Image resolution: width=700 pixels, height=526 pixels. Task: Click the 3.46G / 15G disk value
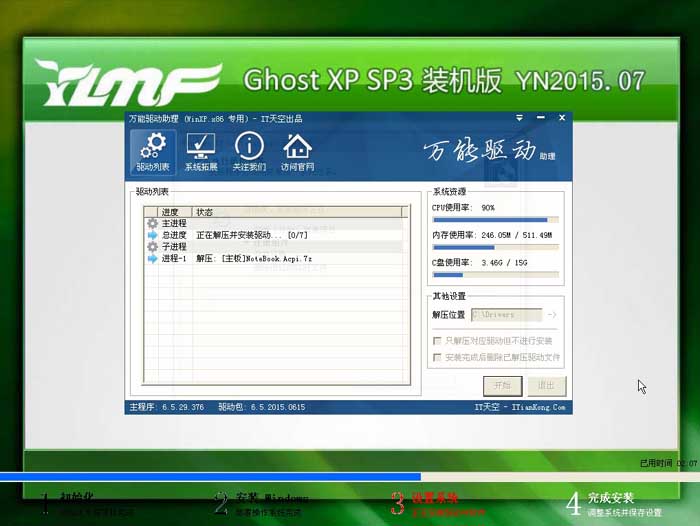(504, 263)
